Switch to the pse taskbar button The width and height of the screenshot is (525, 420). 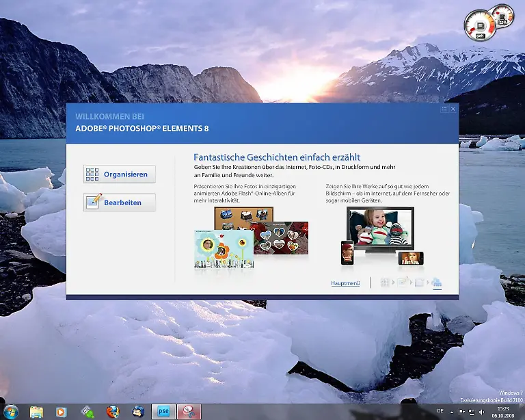tap(163, 411)
